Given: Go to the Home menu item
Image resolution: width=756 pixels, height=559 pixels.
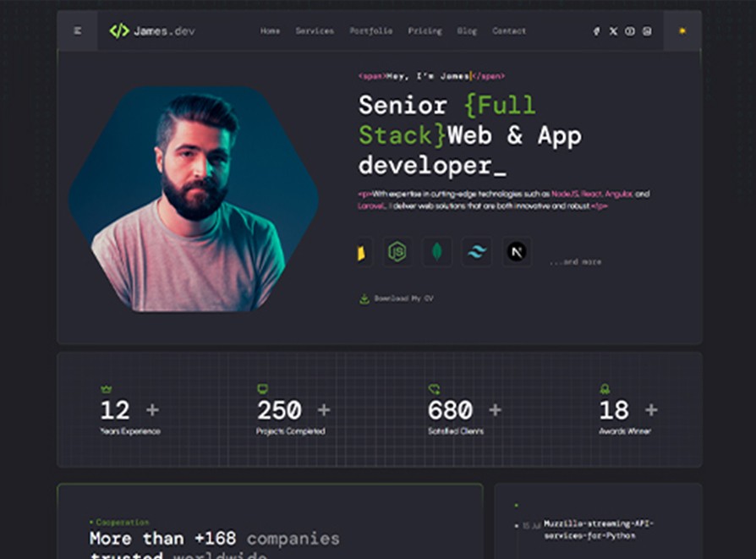Looking at the screenshot, I should pyautogui.click(x=270, y=31).
